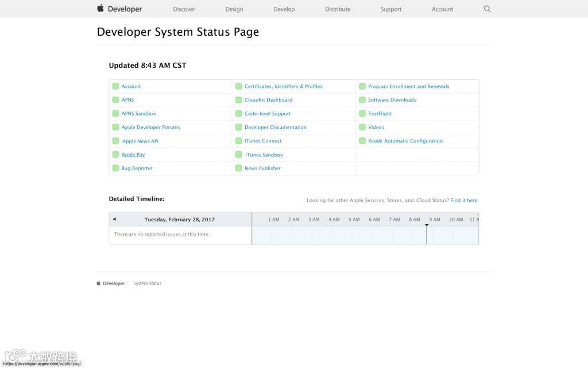Click the 5 AM label on the timeline

[354, 219]
